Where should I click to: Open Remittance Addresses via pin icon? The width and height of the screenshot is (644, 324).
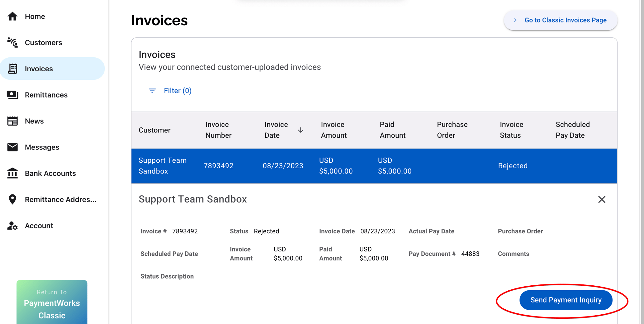tap(12, 199)
